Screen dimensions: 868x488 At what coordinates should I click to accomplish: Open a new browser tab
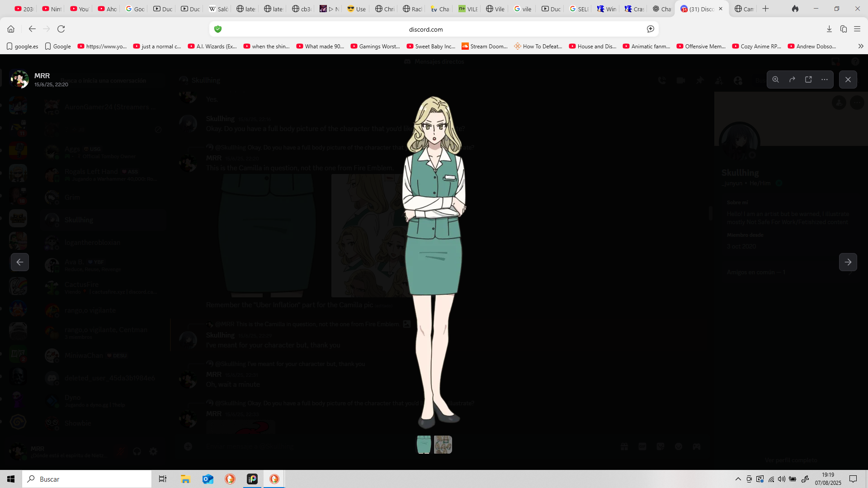(765, 9)
